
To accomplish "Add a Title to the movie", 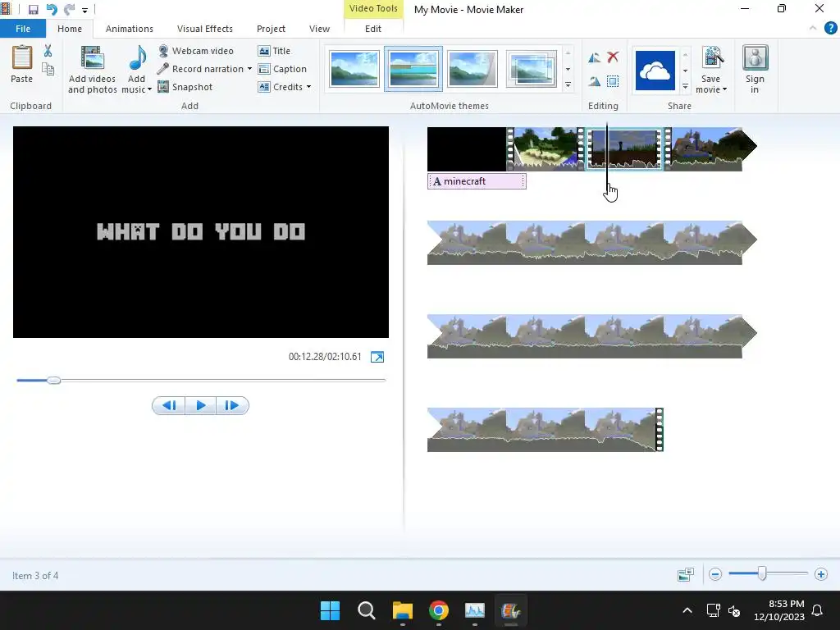I will click(x=274, y=51).
